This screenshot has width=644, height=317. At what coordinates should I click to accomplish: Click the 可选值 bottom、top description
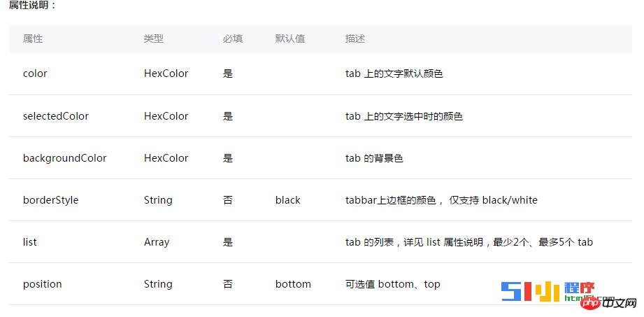393,284
